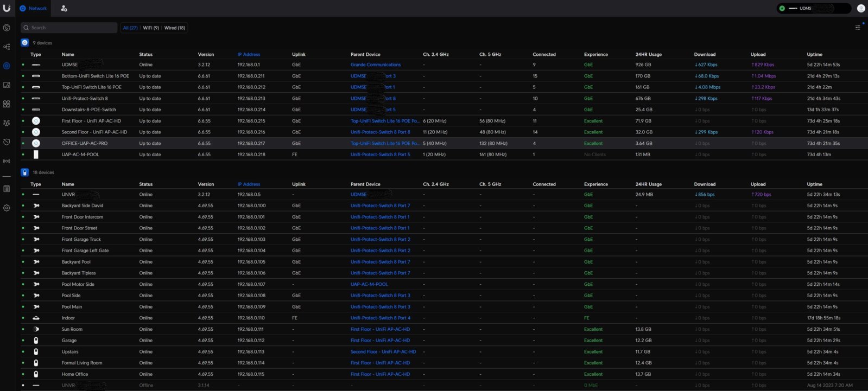Click the green status icon in UDMS console pill
Viewport: 868px width, 391px height.
782,8
